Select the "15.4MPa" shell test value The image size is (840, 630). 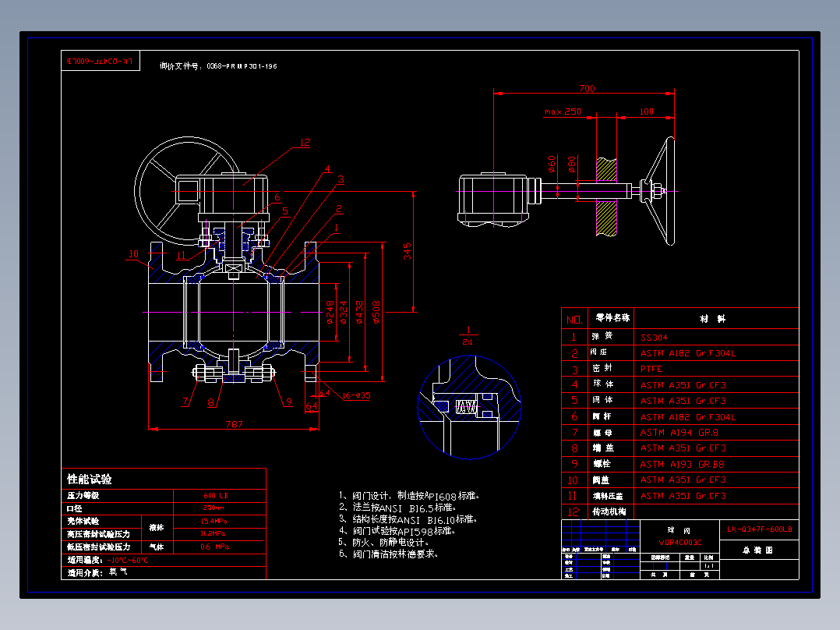click(214, 521)
